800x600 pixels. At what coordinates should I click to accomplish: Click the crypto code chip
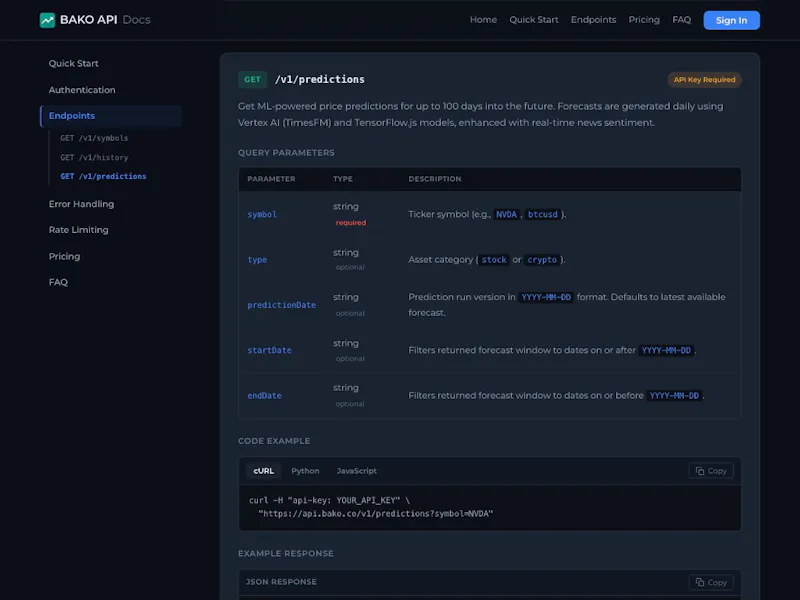542,260
